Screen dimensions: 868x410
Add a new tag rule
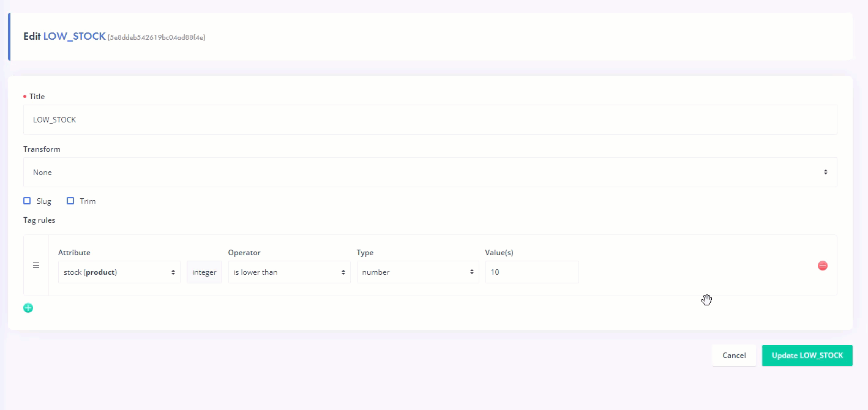(x=28, y=308)
